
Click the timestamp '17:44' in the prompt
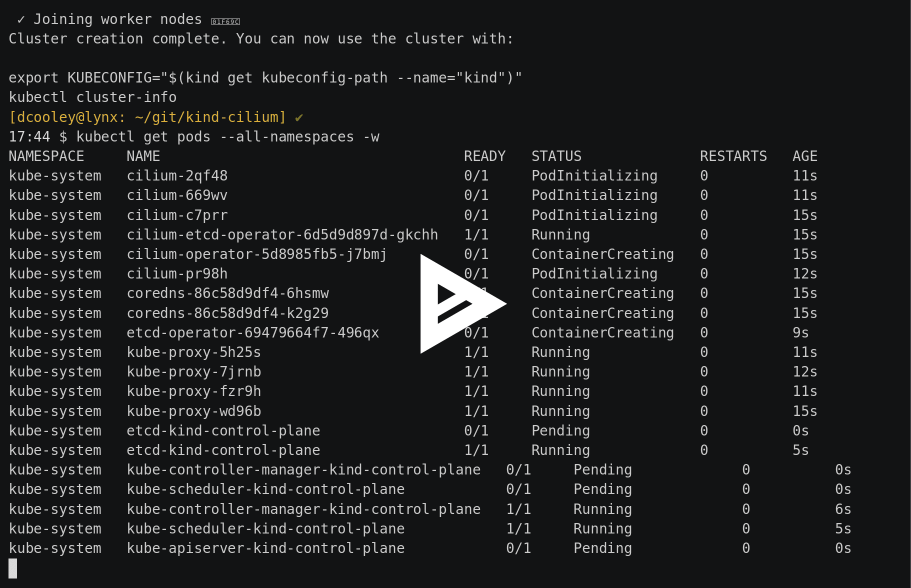(29, 137)
